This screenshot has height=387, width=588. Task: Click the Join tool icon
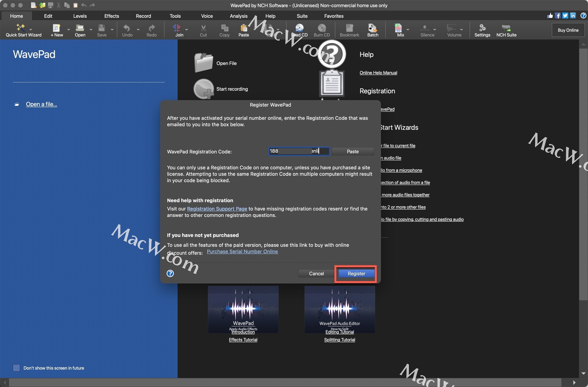click(177, 28)
